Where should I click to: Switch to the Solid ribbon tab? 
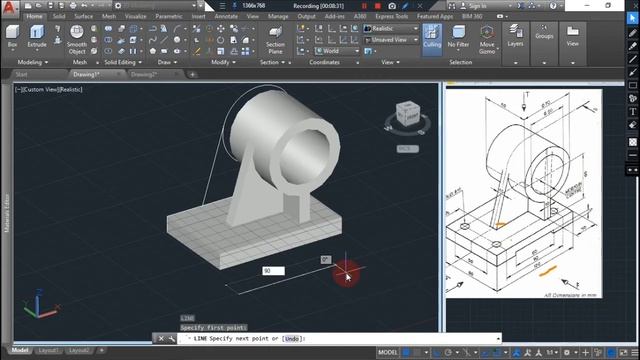pyautogui.click(x=59, y=16)
